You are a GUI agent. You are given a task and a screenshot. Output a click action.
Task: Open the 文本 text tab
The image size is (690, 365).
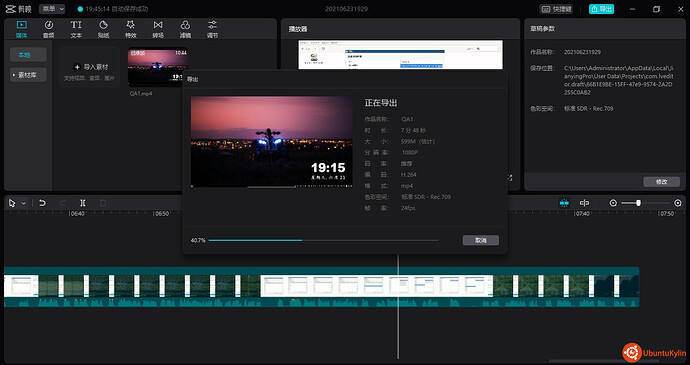pos(76,29)
